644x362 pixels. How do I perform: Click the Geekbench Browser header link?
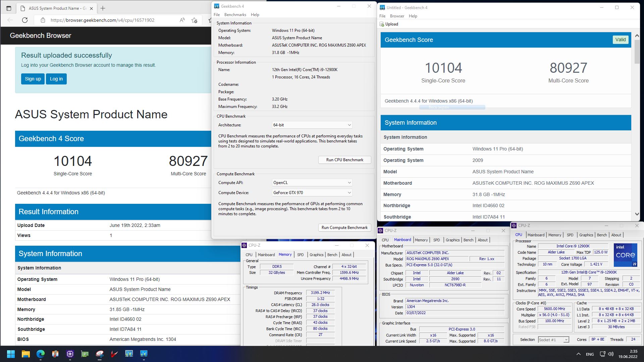click(x=41, y=36)
